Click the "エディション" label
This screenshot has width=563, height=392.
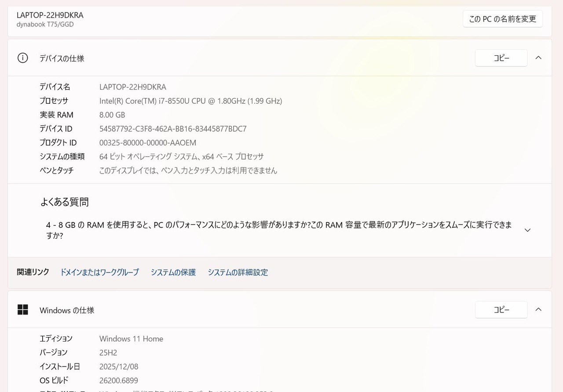pos(56,339)
